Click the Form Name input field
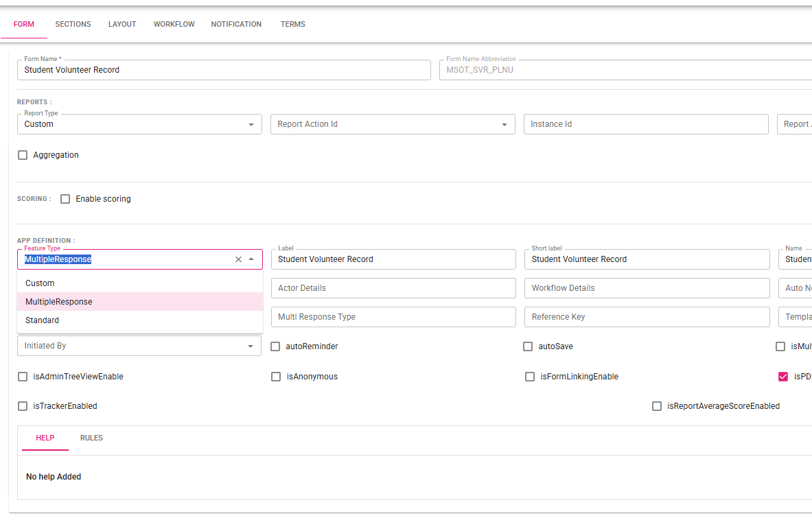812x531 pixels. pyautogui.click(x=224, y=70)
